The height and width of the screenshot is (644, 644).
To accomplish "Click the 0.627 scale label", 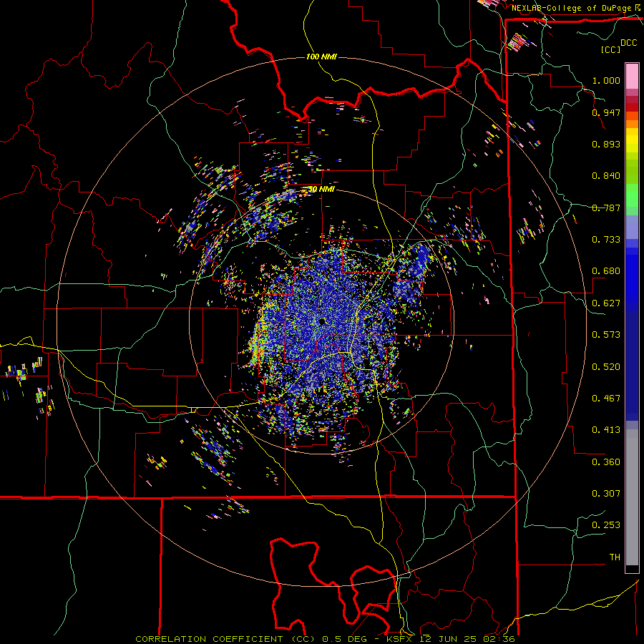I will coord(606,303).
